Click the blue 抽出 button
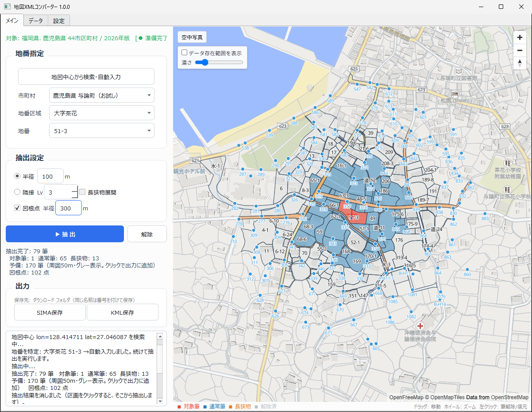 [x=65, y=234]
